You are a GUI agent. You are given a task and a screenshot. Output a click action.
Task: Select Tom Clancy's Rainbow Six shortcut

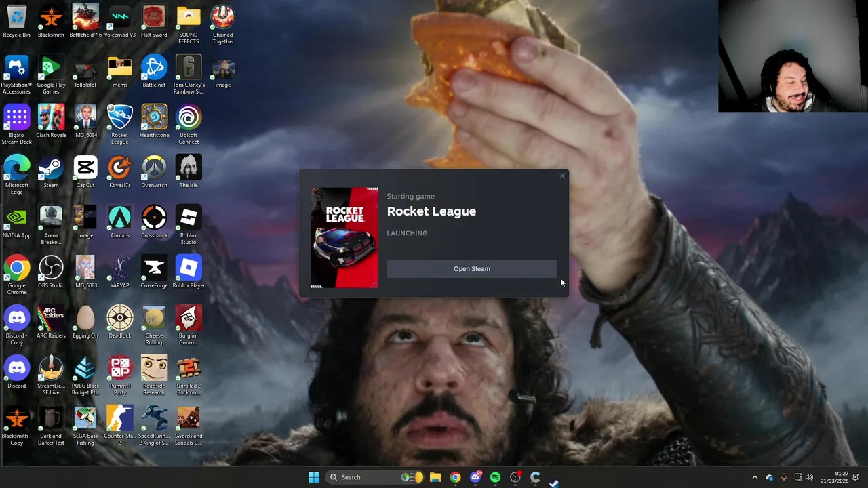point(189,75)
